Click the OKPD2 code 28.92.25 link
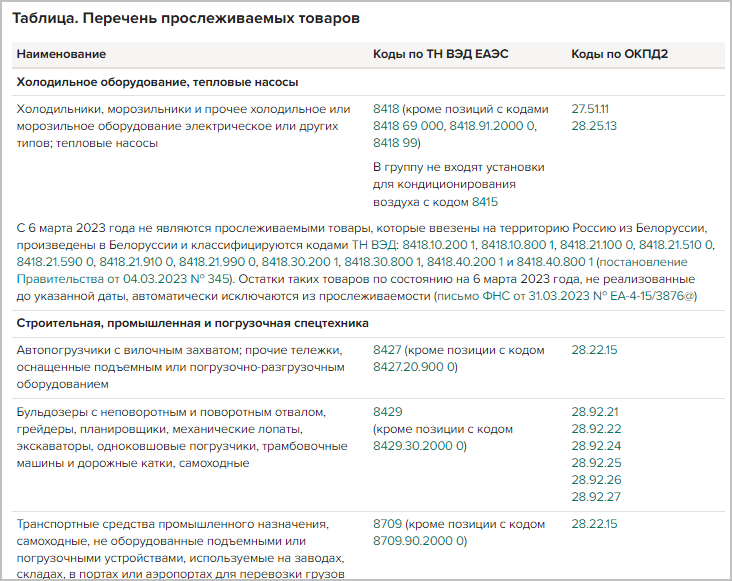 [594, 463]
